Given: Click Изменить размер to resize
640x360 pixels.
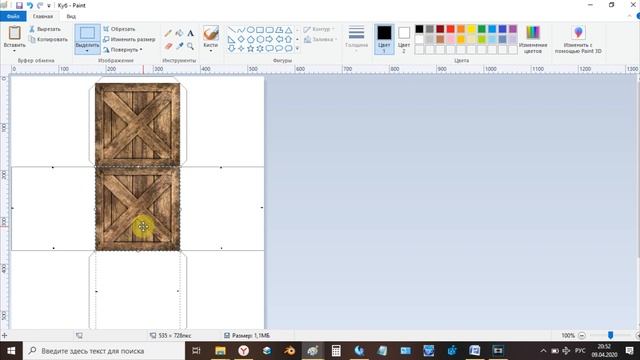Looking at the screenshot, I should point(129,40).
